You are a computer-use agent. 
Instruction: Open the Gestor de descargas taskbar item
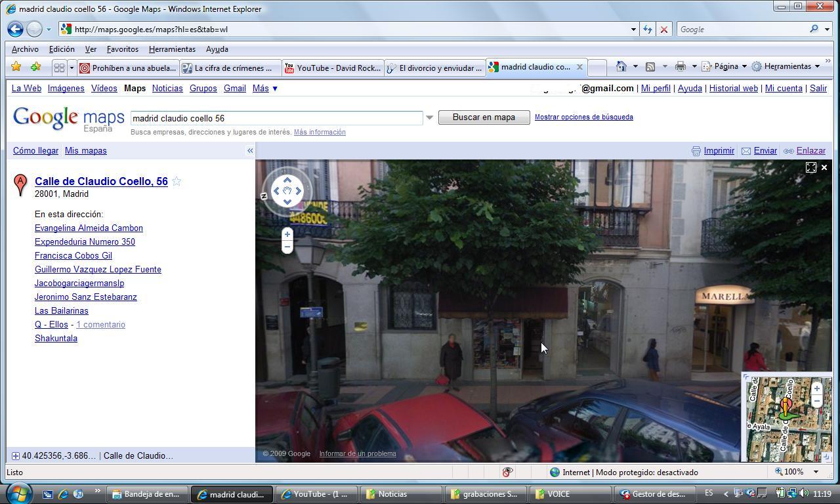[656, 494]
